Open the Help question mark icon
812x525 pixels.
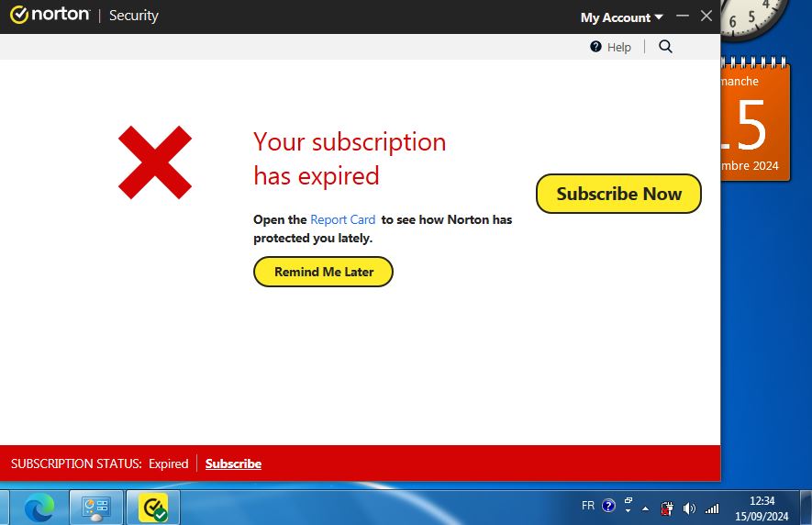point(595,47)
